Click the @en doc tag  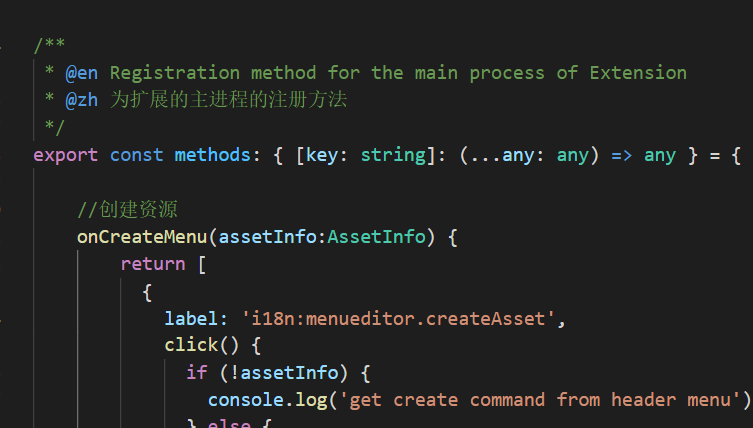coord(82,73)
